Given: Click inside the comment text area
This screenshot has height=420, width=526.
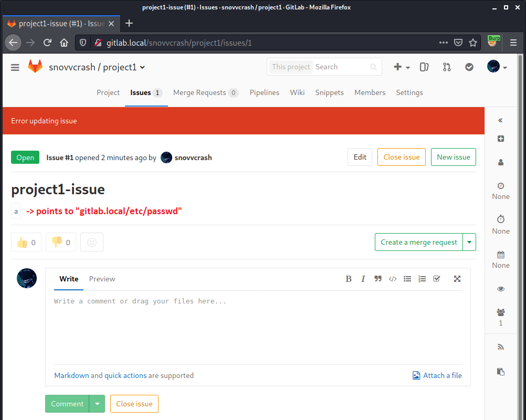Looking at the screenshot, I should coord(257,325).
